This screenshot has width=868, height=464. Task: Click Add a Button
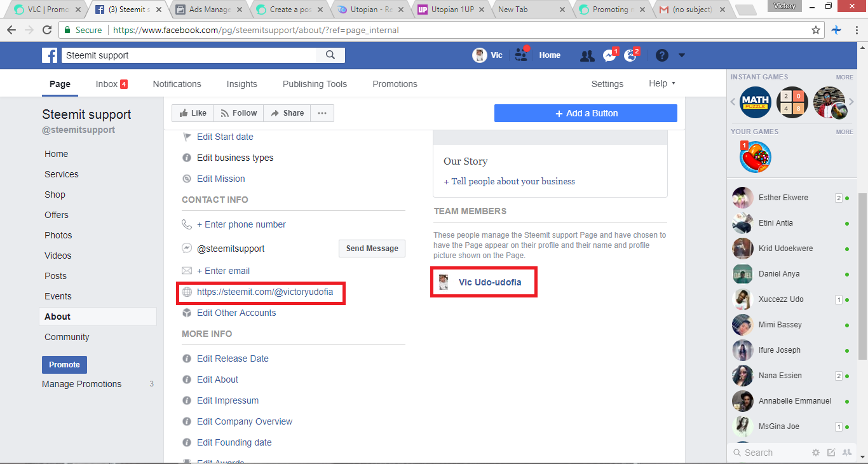tap(586, 113)
